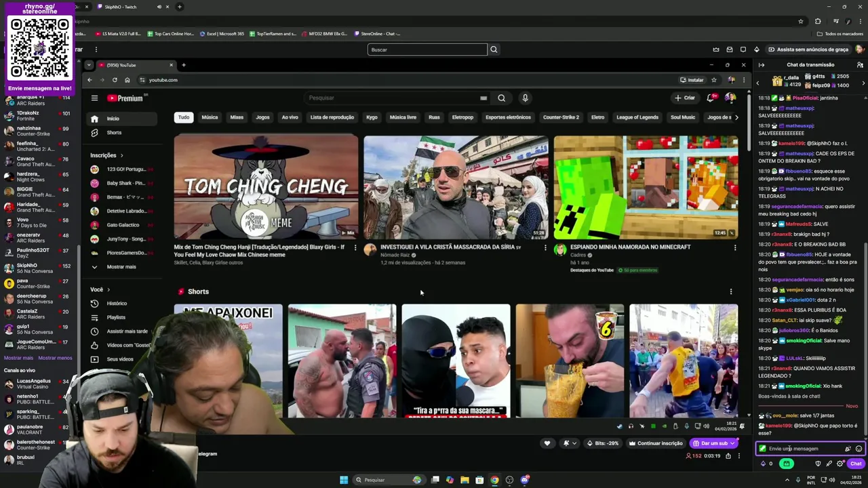Open Histórico in YouTube sidebar
The image size is (868, 488).
click(x=123, y=304)
